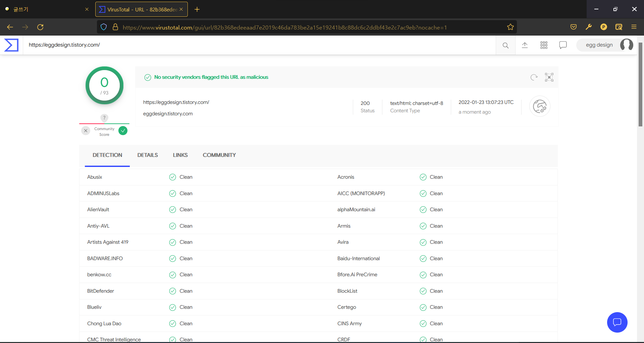The image size is (644, 343).
Task: Click the 2022-01-23 13:07:23 UTC timestamp
Action: [486, 102]
